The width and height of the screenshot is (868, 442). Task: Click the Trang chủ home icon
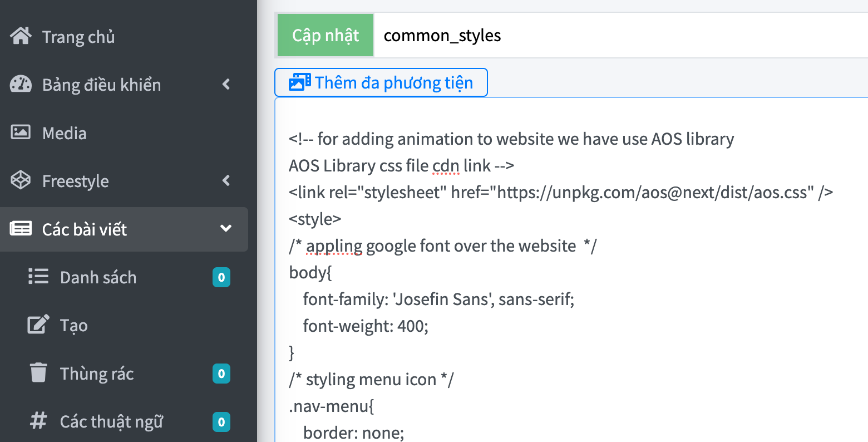tap(21, 35)
